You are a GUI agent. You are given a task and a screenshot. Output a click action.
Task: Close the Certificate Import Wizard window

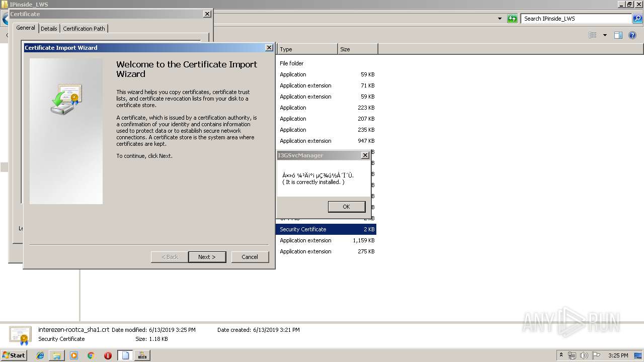[269, 48]
